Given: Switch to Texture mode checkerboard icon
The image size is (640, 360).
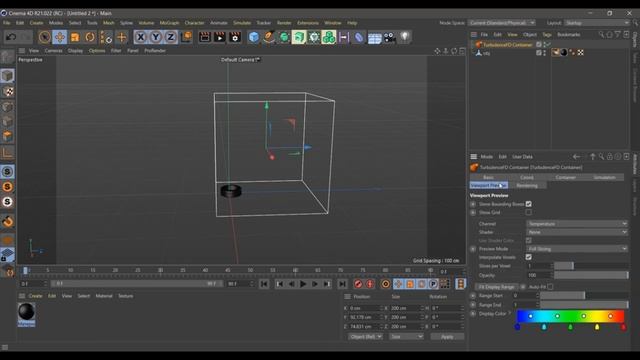Looking at the screenshot, I should click(x=7, y=91).
